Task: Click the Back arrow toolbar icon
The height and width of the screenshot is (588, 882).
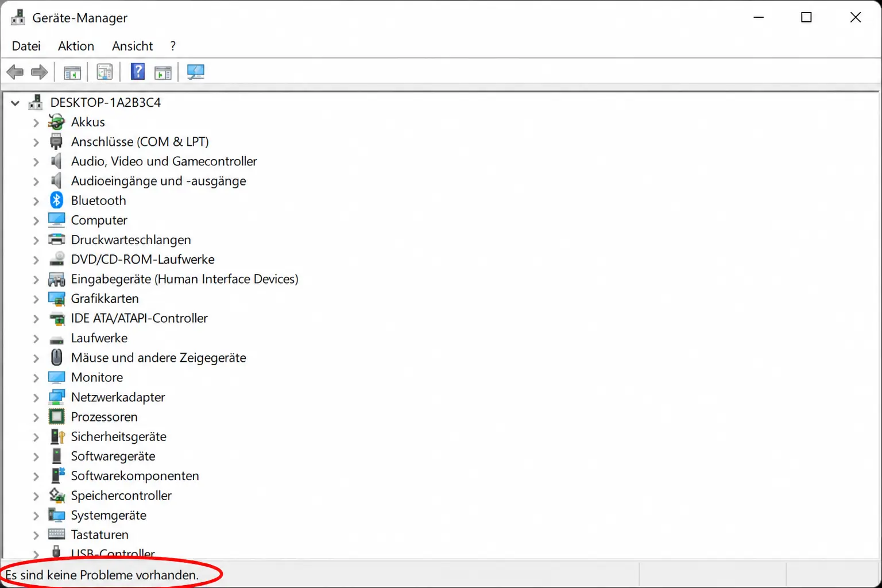Action: tap(15, 72)
